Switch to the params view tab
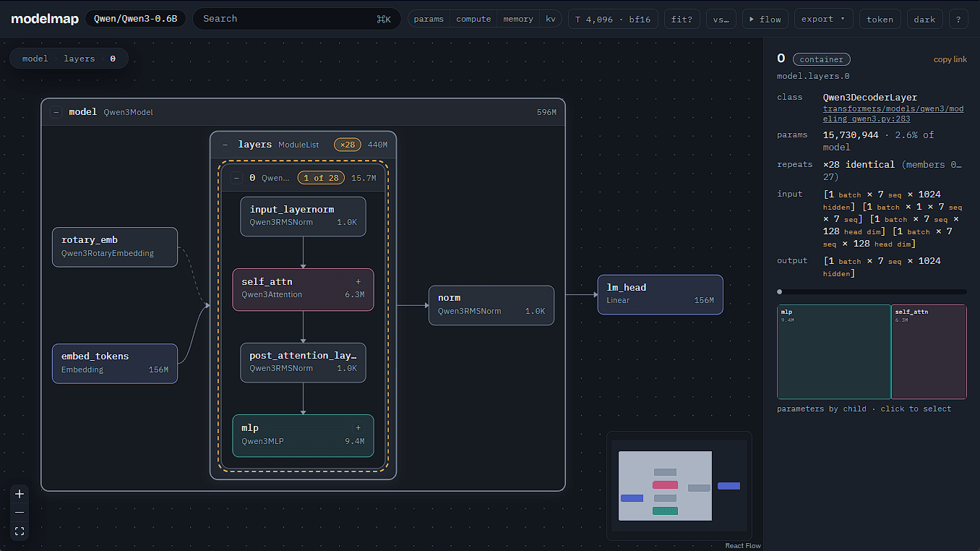 pos(429,19)
